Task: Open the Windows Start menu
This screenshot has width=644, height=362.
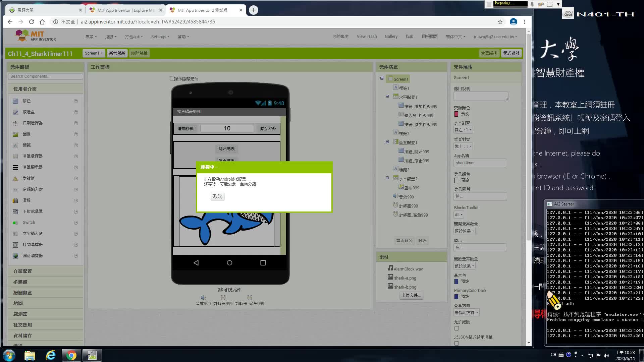Action: (x=9, y=355)
